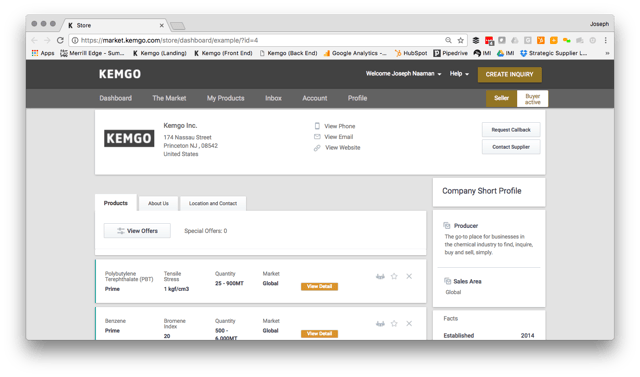Image resolution: width=640 pixels, height=377 pixels.
Task: Select the Store browser tab
Action: [x=114, y=25]
